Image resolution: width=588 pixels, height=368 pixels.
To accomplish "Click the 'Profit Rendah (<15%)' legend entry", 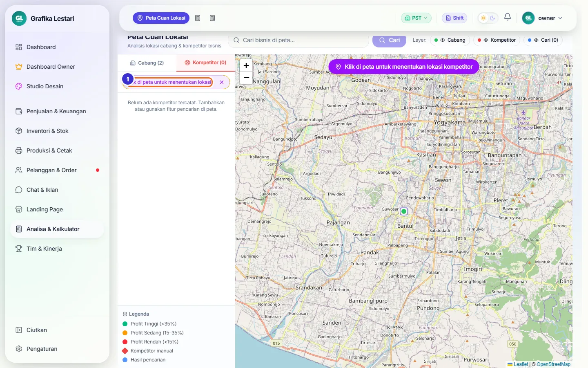I will point(150,342).
